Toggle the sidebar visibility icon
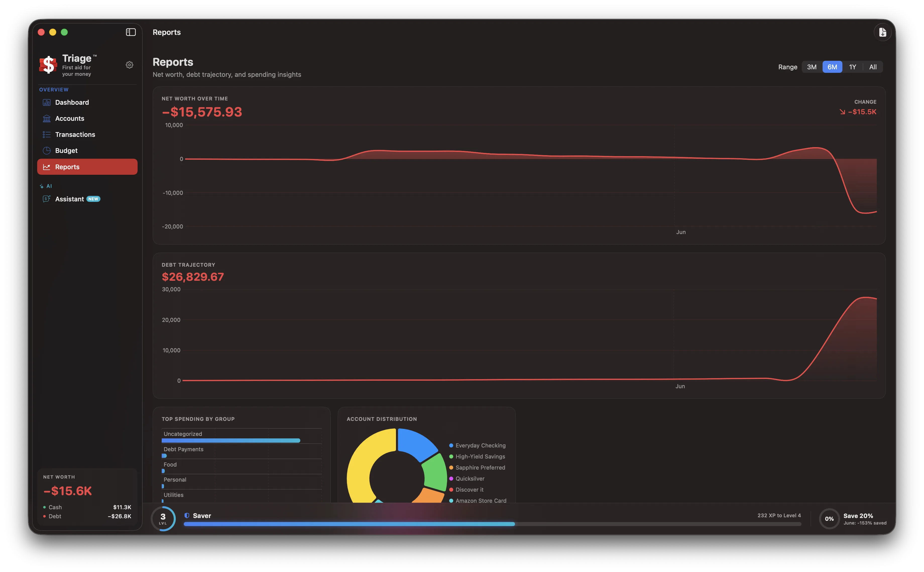The width and height of the screenshot is (924, 572). (131, 32)
